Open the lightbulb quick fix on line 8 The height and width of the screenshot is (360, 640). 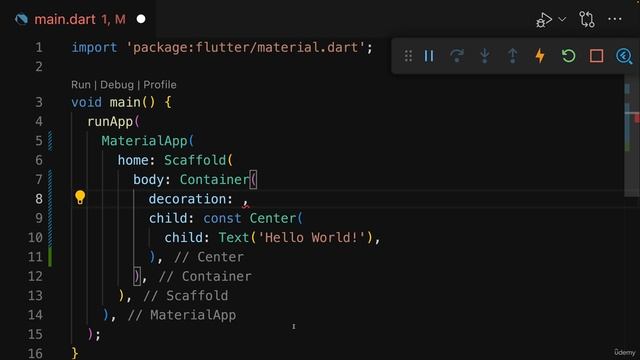[x=80, y=198]
